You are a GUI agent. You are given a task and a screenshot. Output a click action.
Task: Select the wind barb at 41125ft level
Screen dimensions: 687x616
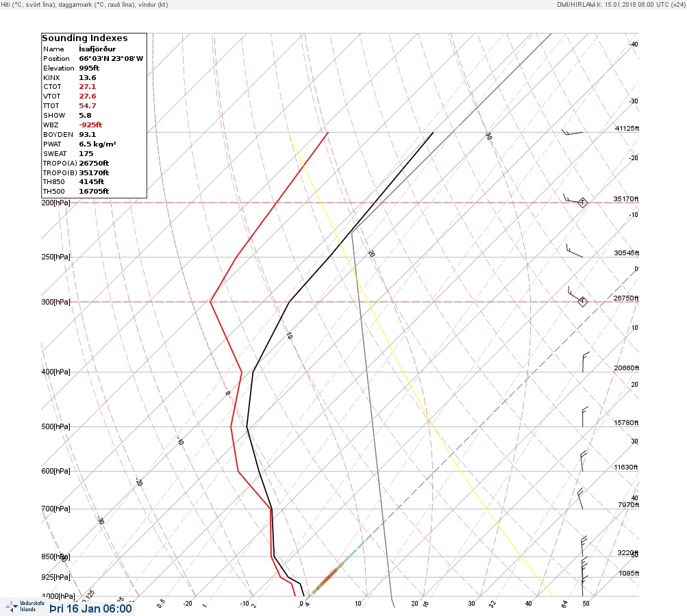click(x=572, y=132)
